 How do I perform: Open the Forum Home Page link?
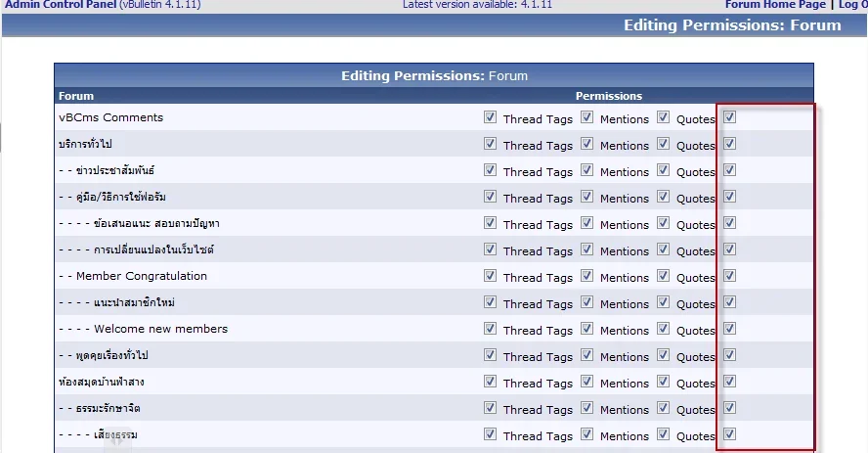(x=775, y=5)
